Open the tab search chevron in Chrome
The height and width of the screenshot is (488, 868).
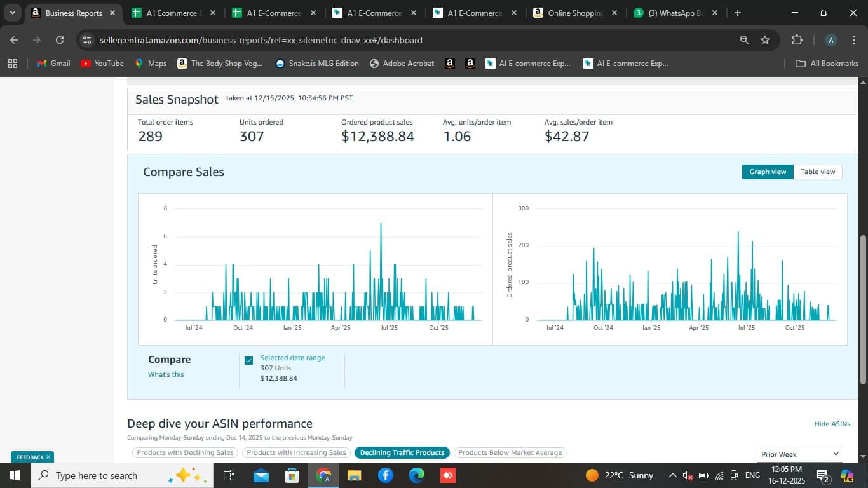pos(12,13)
